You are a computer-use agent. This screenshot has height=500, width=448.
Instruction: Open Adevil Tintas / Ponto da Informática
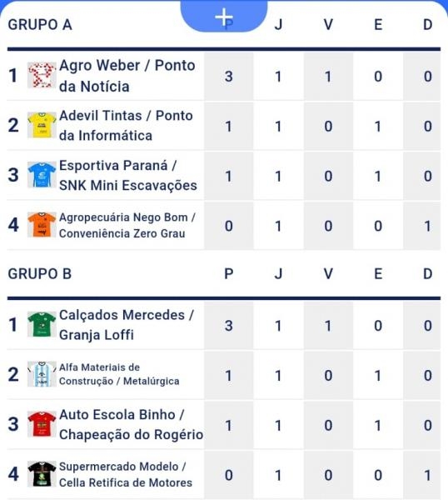click(126, 126)
